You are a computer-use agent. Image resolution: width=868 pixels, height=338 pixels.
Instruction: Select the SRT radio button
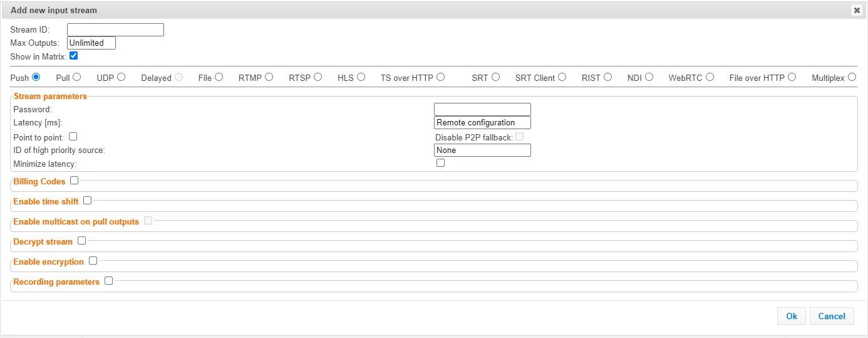point(495,77)
